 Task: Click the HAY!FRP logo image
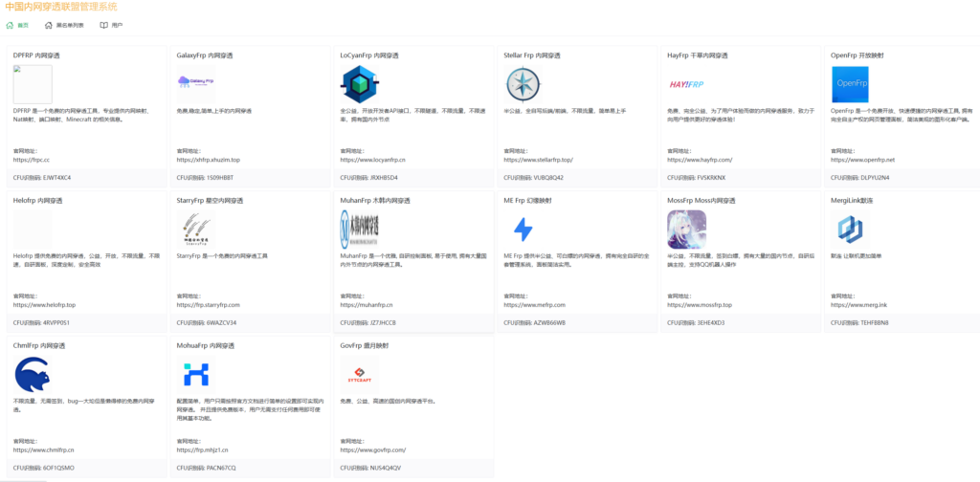(686, 83)
